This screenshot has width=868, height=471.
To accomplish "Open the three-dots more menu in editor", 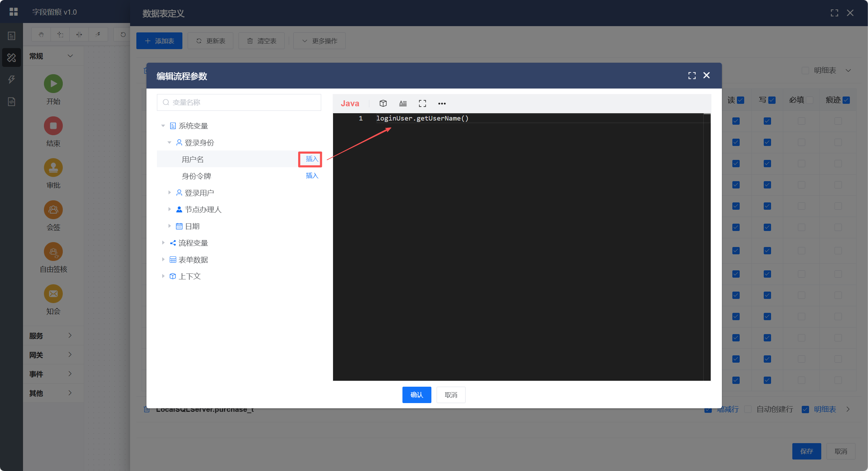I will 442,103.
